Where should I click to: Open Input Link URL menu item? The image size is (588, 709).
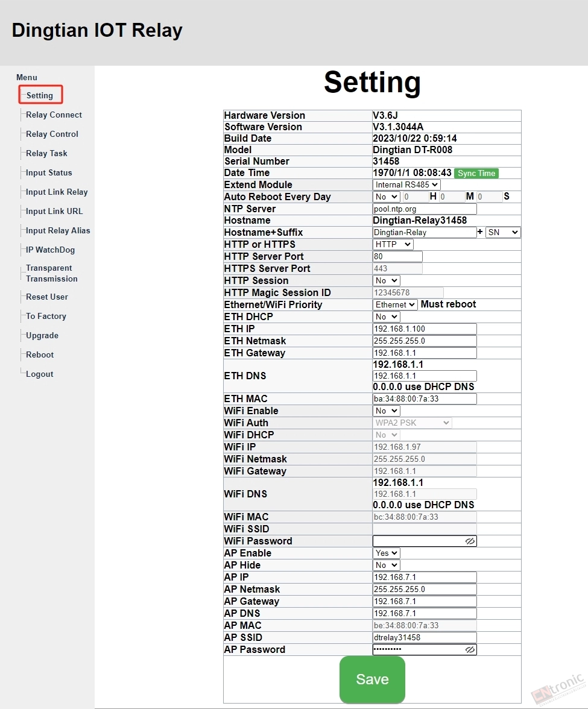(x=54, y=211)
